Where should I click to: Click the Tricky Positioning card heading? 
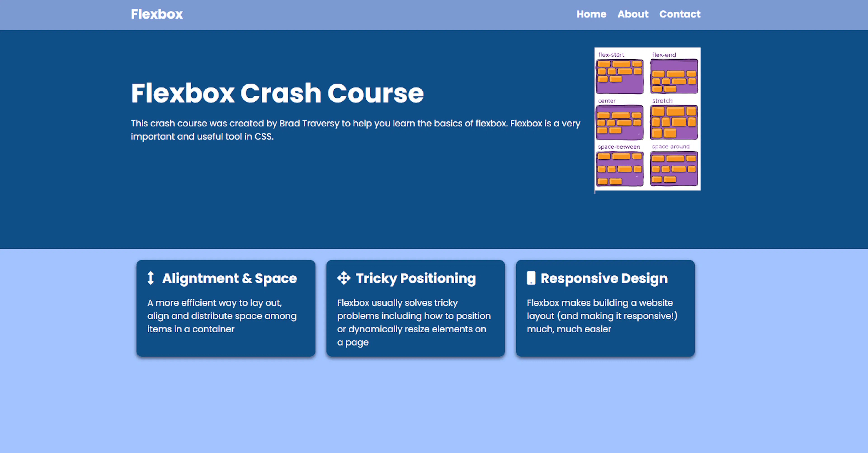pyautogui.click(x=416, y=278)
